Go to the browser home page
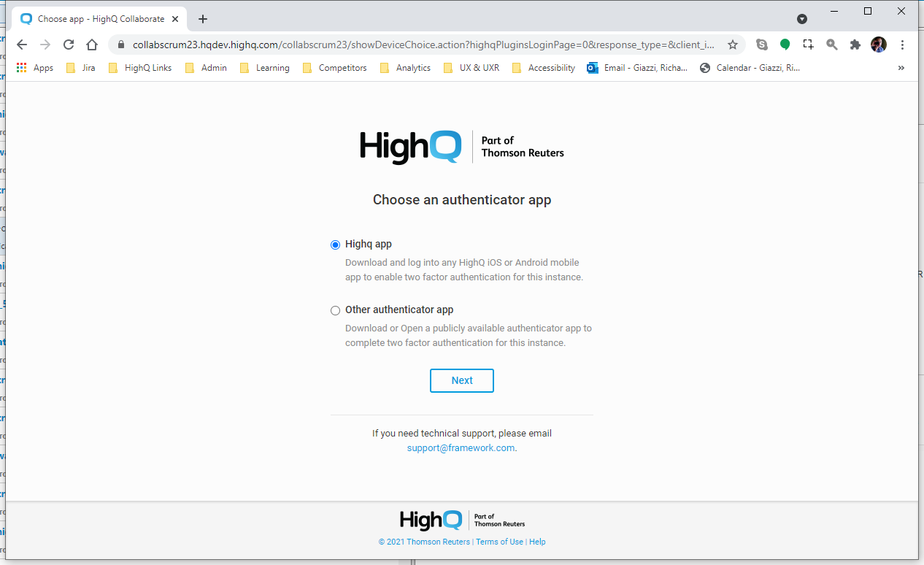Screen dimensions: 924x565 [92, 45]
